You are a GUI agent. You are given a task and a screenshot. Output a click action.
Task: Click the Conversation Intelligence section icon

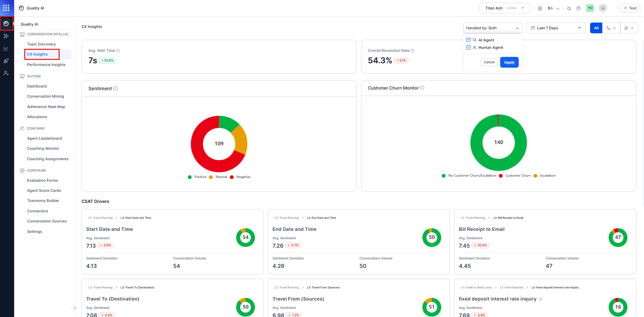22,34
